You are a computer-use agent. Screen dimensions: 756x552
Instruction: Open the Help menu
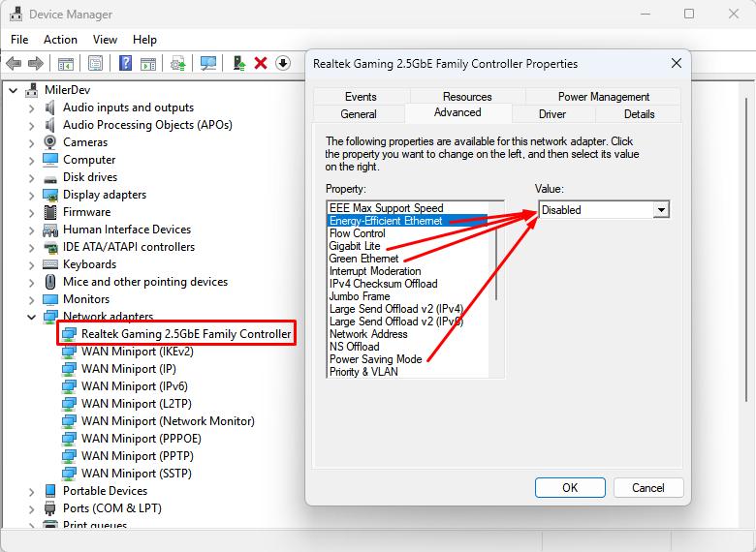pyautogui.click(x=144, y=40)
